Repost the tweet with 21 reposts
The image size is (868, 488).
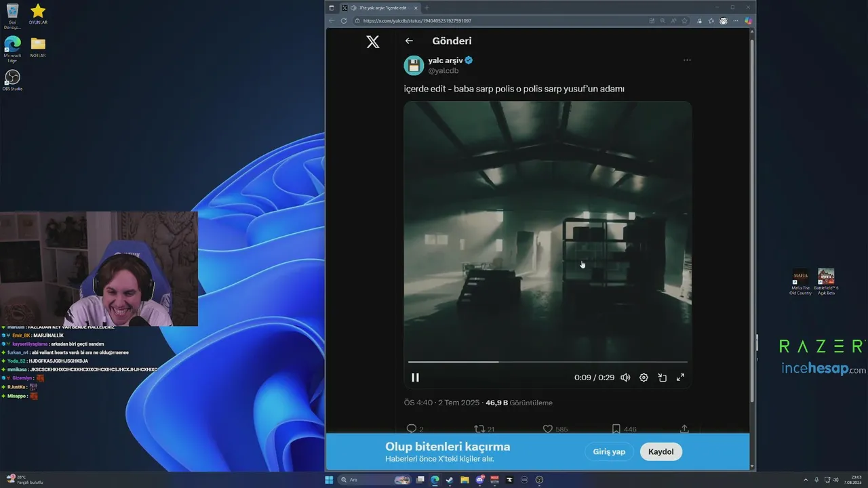pyautogui.click(x=479, y=429)
